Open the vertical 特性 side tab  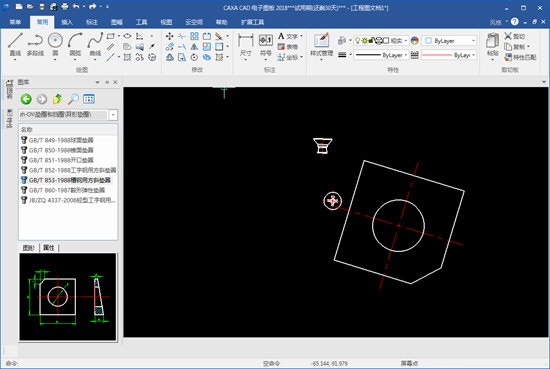(9, 119)
